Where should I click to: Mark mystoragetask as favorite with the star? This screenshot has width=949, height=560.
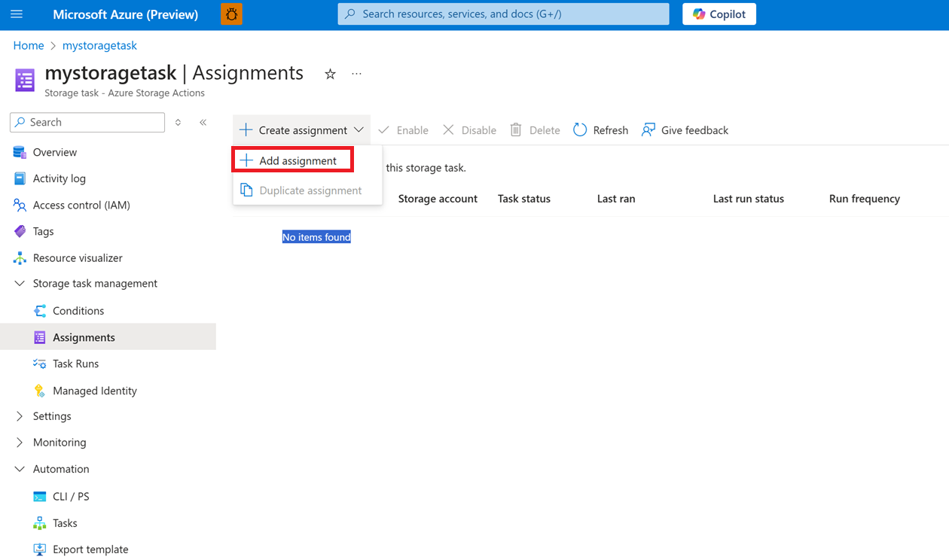point(329,73)
